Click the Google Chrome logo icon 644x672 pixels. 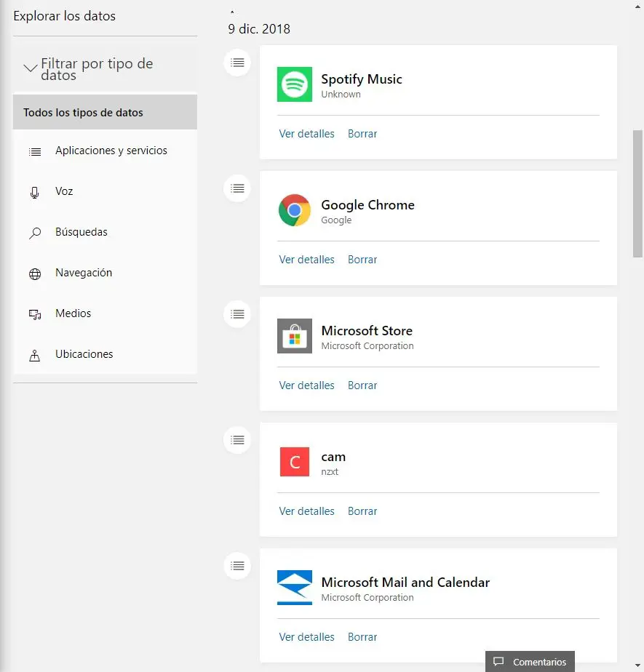click(295, 210)
